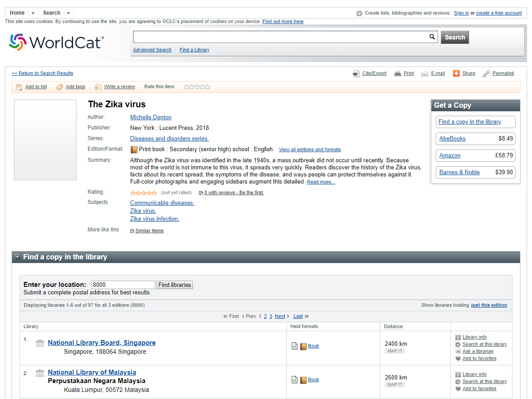Rate this item with the star rating
Viewport: 532px width, 399px height.
coord(197,87)
